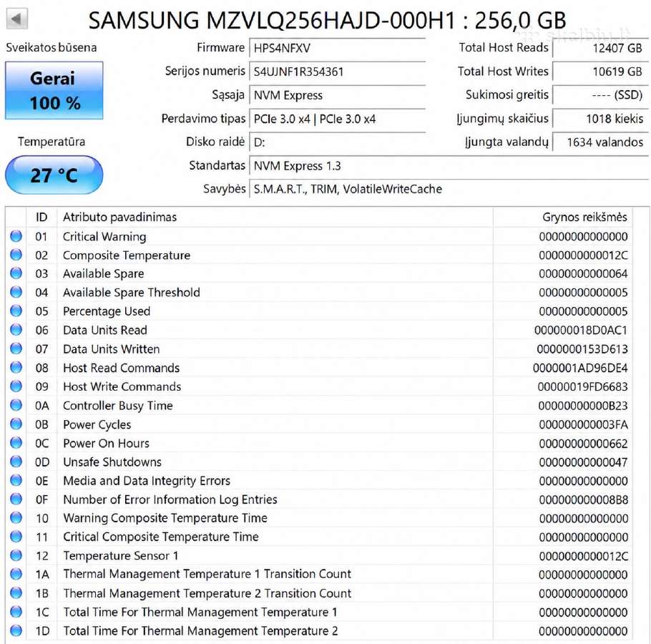The height and width of the screenshot is (644, 651).
Task: Select status icon for Temperature Sensor 1
Action: click(x=16, y=555)
